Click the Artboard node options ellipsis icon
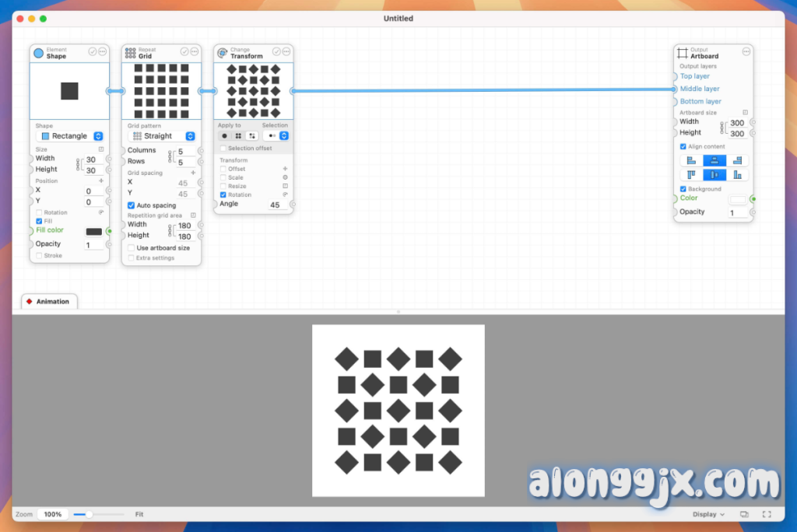Image resolution: width=797 pixels, height=532 pixels. [746, 51]
